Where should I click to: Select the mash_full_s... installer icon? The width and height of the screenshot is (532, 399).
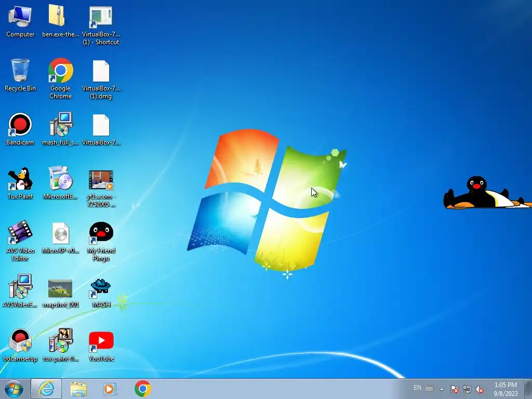pyautogui.click(x=60, y=129)
